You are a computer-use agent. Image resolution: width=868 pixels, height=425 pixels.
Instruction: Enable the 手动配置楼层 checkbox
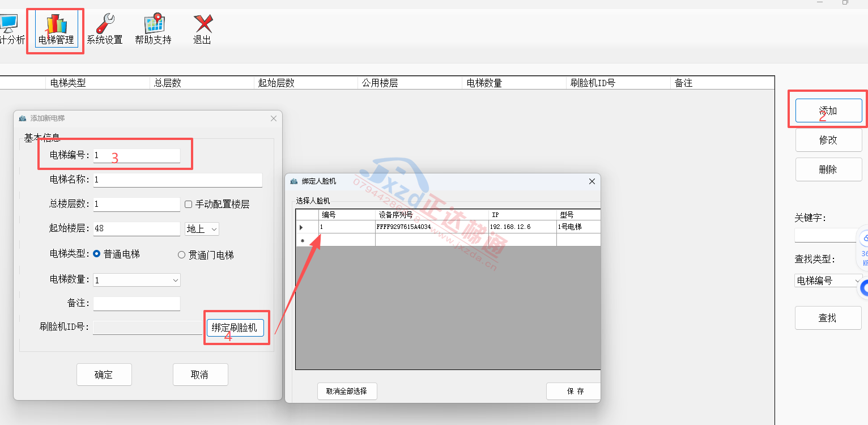pyautogui.click(x=189, y=204)
